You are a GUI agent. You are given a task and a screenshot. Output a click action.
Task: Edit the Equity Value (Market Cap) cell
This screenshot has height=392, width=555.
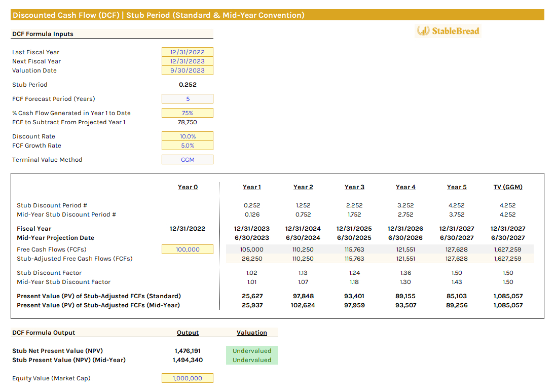188,378
